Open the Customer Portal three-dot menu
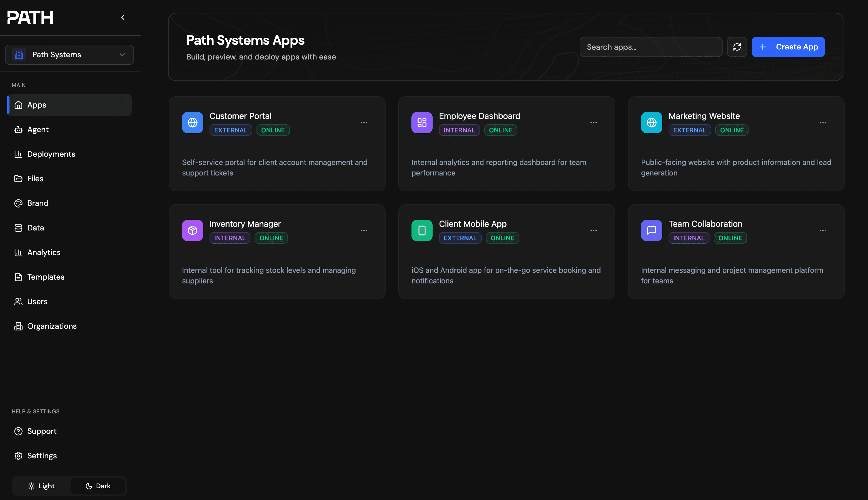The width and height of the screenshot is (868, 500). pyautogui.click(x=364, y=123)
